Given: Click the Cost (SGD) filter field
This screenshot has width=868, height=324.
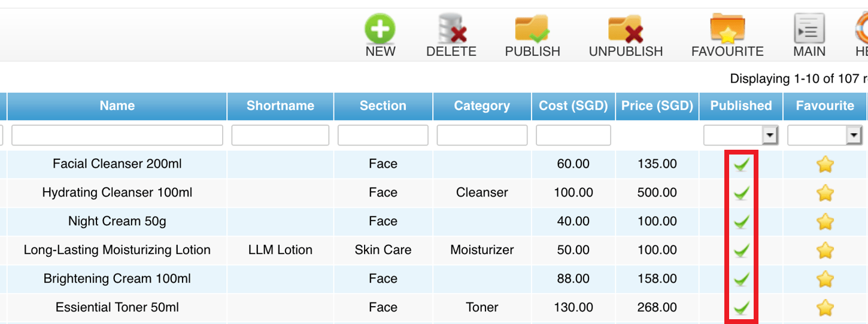Looking at the screenshot, I should pyautogui.click(x=573, y=135).
